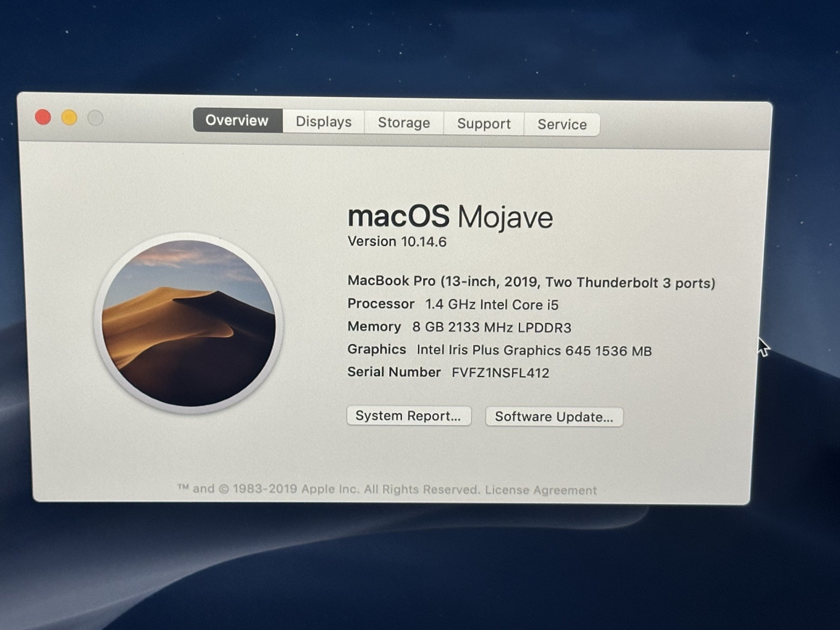This screenshot has height=630, width=840.
Task: Click the Software Update button
Action: tap(554, 417)
